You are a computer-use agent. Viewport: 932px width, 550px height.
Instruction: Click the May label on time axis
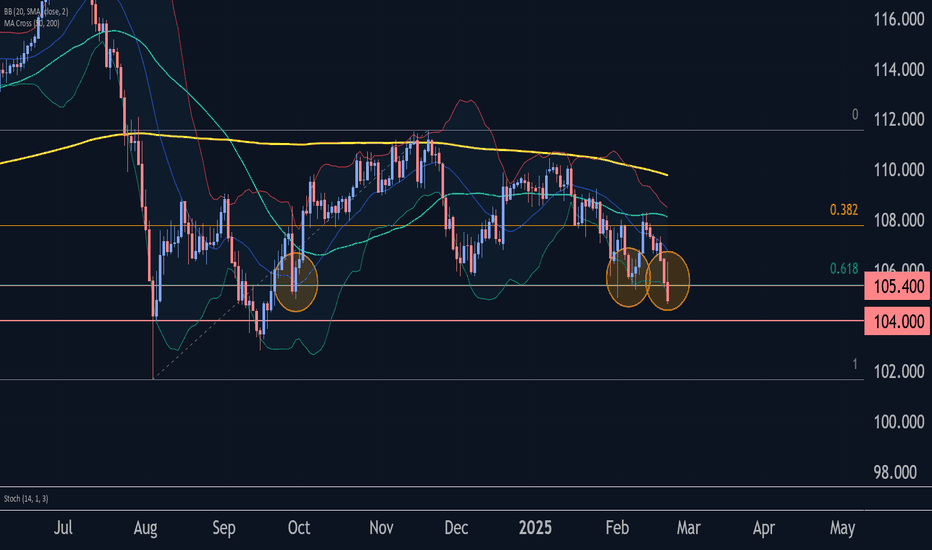pyautogui.click(x=842, y=528)
